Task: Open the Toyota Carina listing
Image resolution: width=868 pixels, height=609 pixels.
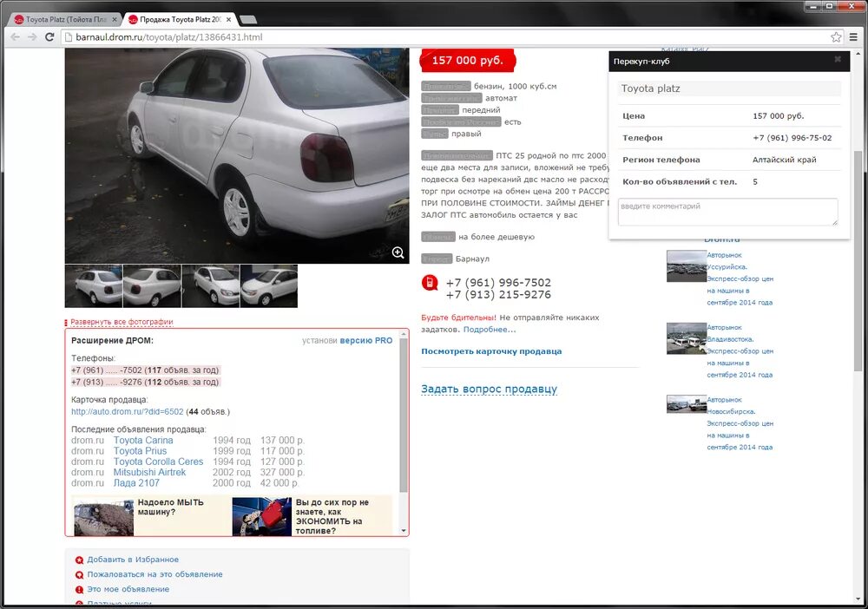Action: point(143,441)
